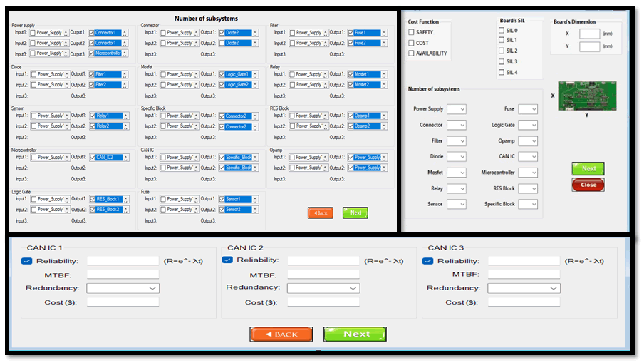This screenshot has height=363, width=644.
Task: Toggle the CAN IC 2 Reliability checkbox
Action: click(227, 260)
